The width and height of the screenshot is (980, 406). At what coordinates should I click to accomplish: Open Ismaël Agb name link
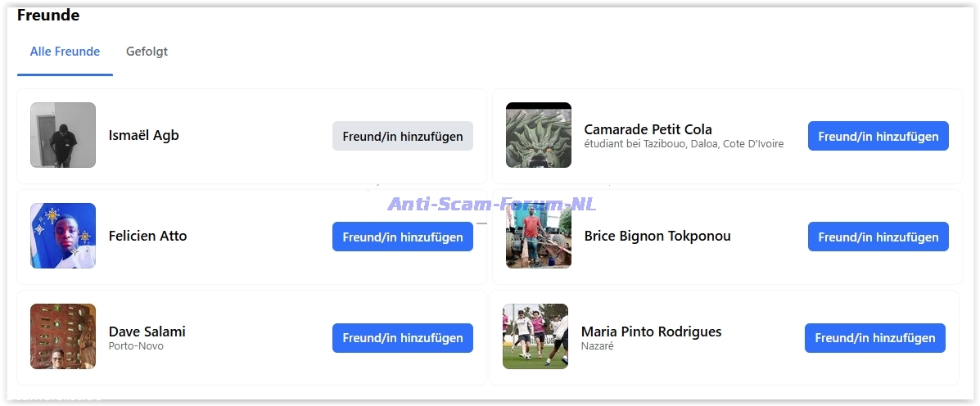point(143,135)
